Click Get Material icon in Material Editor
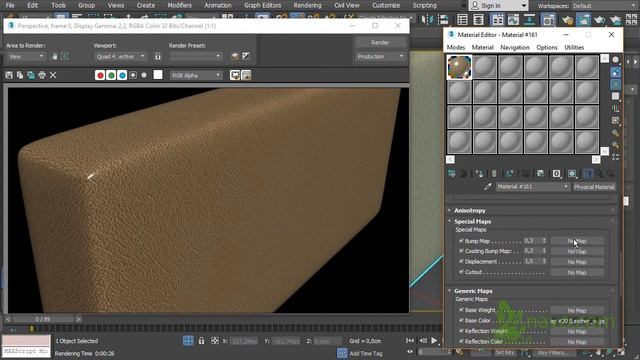Screen dimensions: 640x360 click(x=452, y=173)
